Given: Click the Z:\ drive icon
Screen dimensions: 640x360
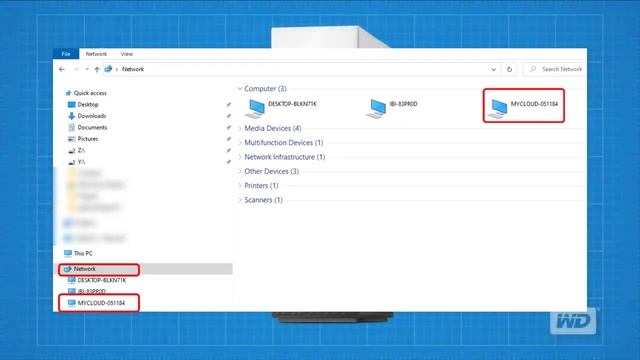Looking at the screenshot, I should (71, 151).
